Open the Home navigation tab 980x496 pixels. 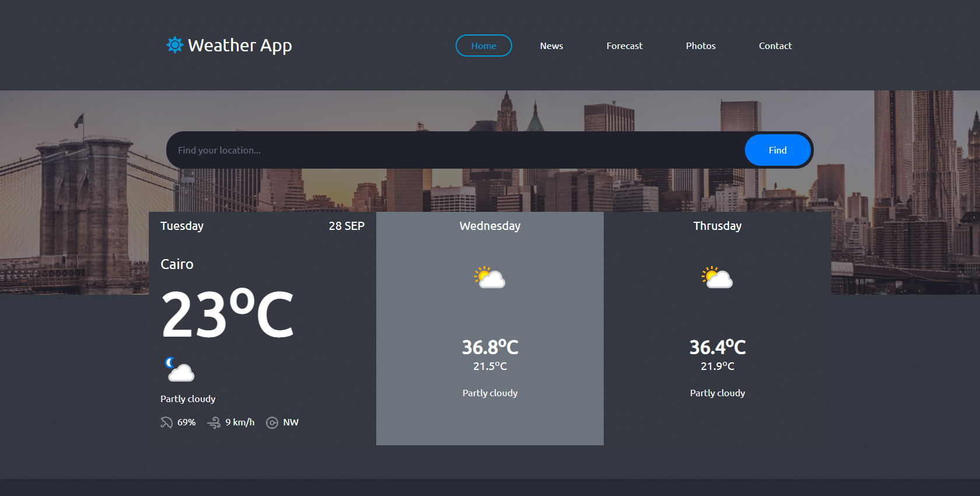(484, 46)
